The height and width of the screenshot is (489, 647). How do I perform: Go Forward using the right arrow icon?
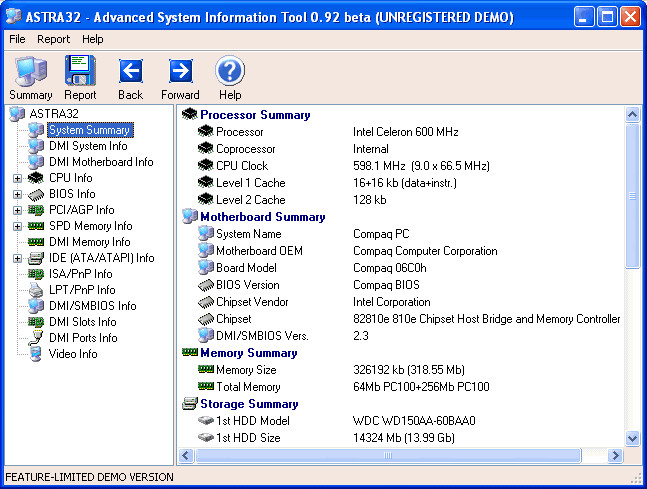tap(180, 71)
